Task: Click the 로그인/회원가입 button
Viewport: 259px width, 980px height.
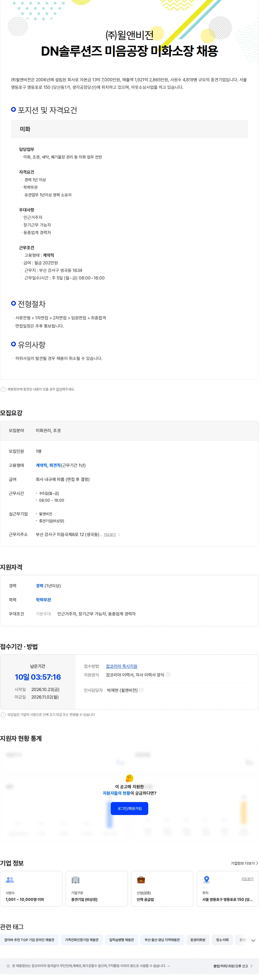Action: (129, 809)
